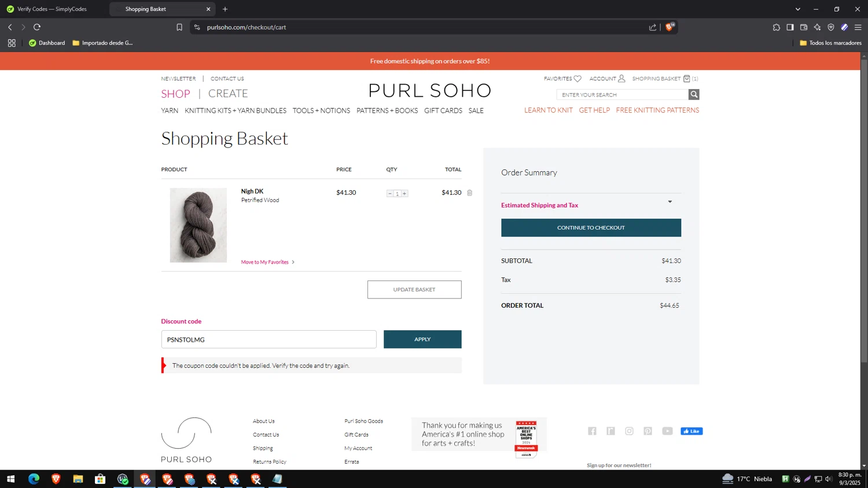This screenshot has width=868, height=488.
Task: Open the Account person icon
Action: click(621, 79)
